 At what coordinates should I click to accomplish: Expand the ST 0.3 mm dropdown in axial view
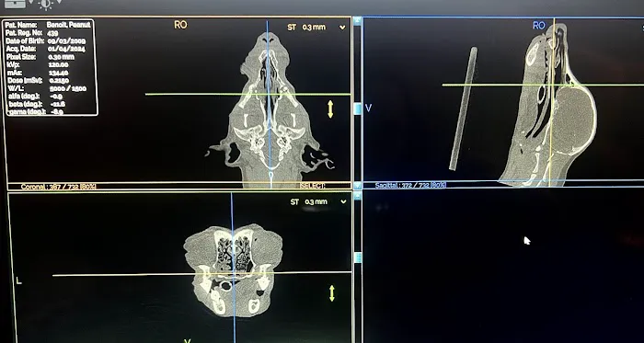[x=343, y=202]
